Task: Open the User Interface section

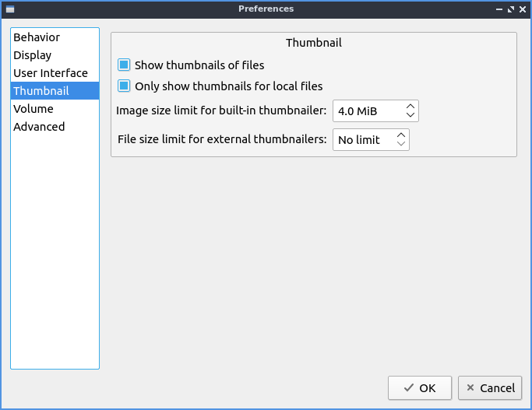Action: pos(51,73)
